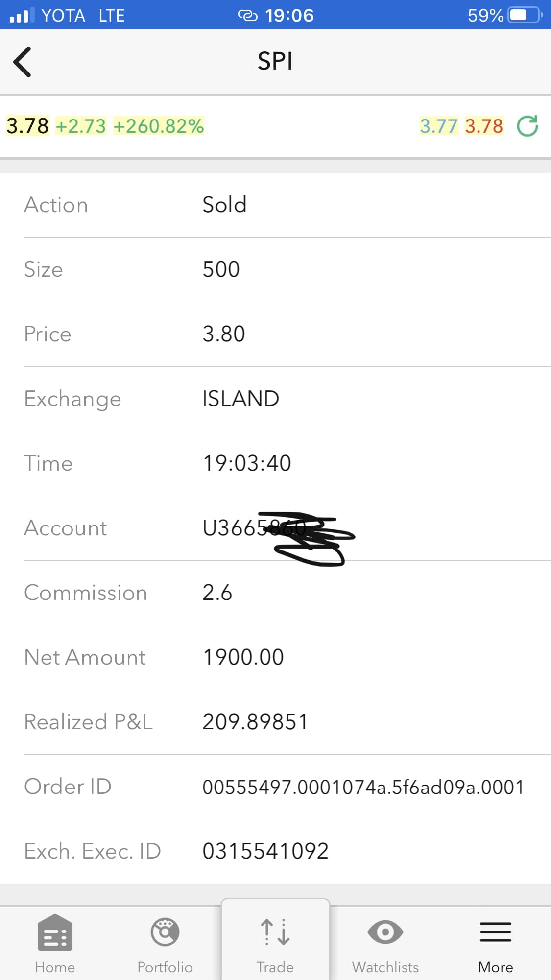Viewport: 551px width, 980px height.
Task: Tap the battery indicator in status bar
Action: pyautogui.click(x=525, y=15)
